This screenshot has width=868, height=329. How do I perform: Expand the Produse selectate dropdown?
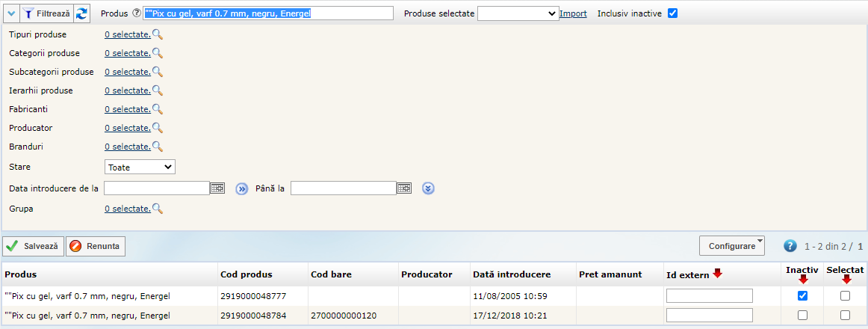pos(517,13)
